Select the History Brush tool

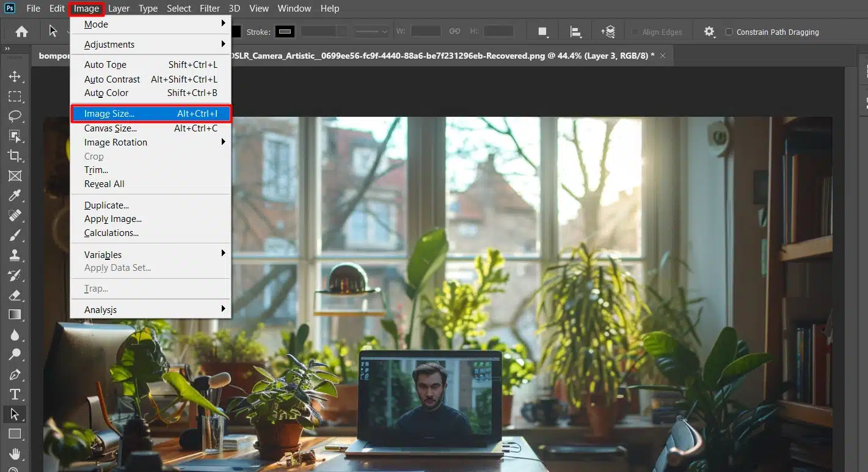(15, 275)
